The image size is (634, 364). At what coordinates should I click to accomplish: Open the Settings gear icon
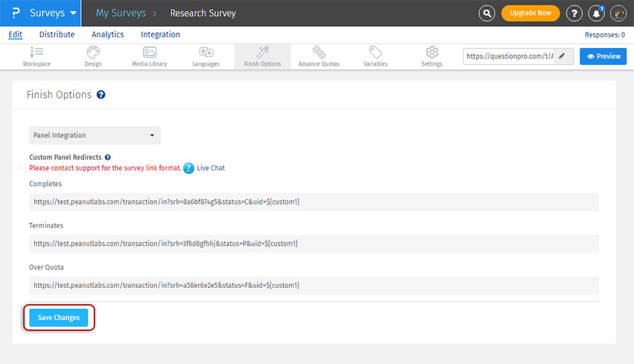pyautogui.click(x=432, y=53)
